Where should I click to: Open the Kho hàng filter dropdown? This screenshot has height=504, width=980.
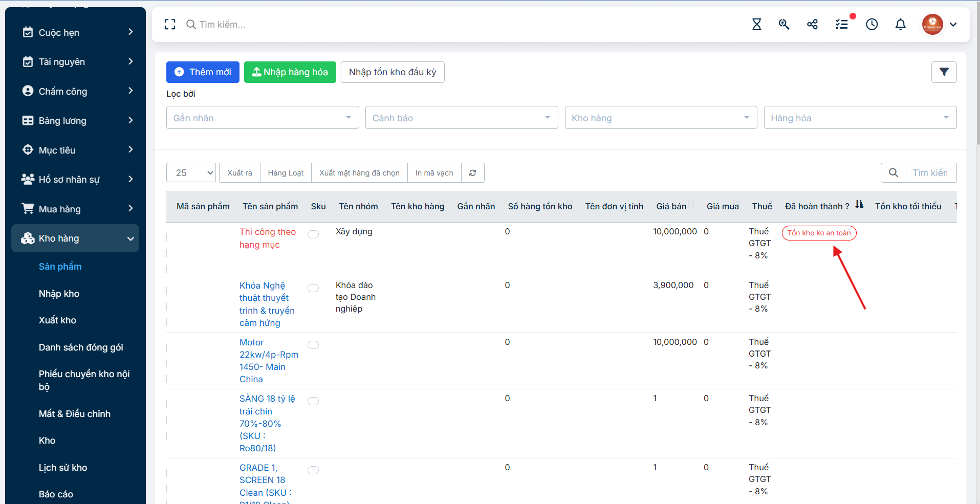(661, 118)
